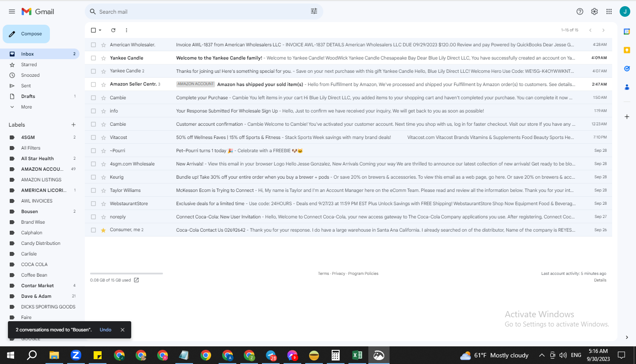Compose a new email
Screen dimensions: 636x364
[x=26, y=34]
